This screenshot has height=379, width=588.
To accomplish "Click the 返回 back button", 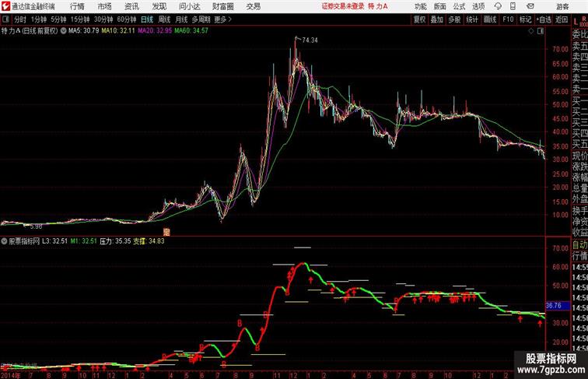I will [x=562, y=19].
